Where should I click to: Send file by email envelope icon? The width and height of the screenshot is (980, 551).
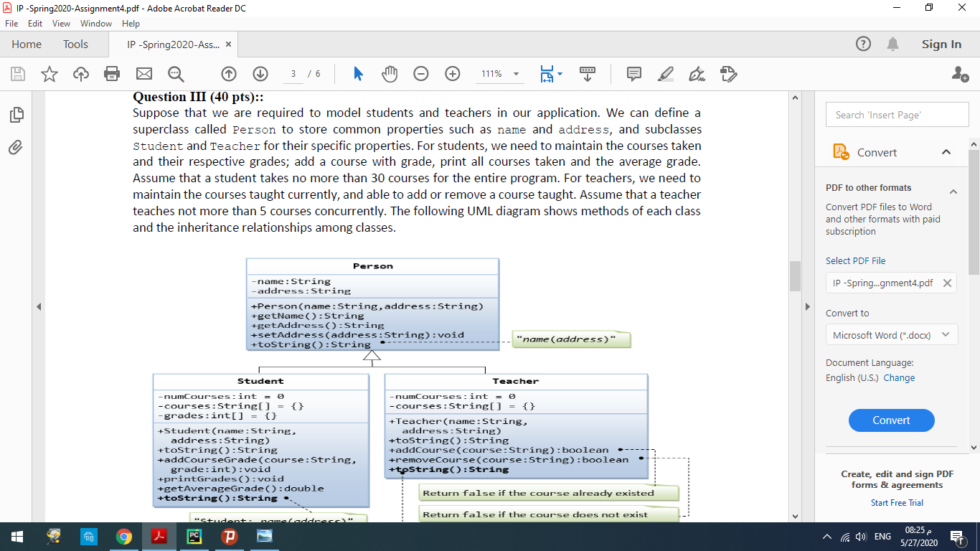click(x=144, y=74)
